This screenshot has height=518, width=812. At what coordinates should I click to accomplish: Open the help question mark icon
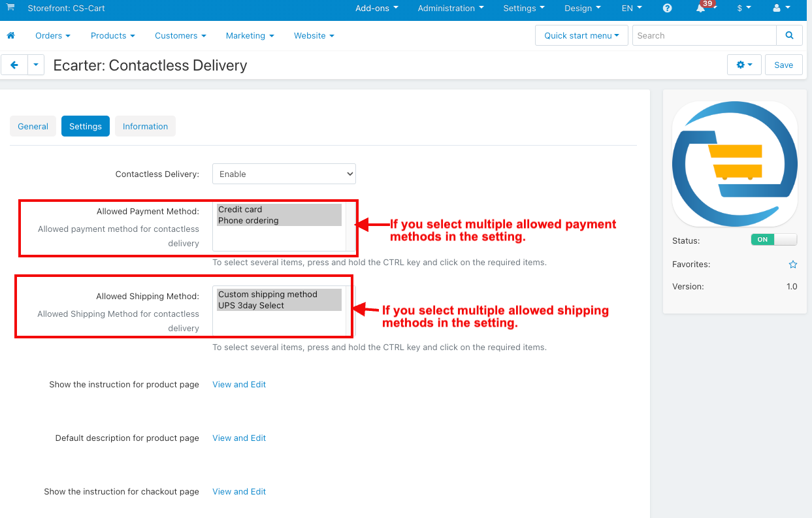coord(667,8)
